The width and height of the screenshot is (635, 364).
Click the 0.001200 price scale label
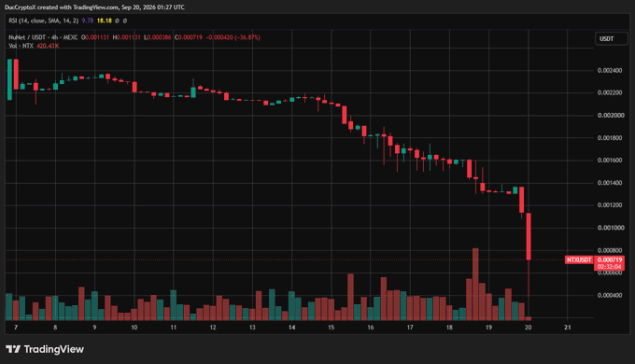pos(610,205)
